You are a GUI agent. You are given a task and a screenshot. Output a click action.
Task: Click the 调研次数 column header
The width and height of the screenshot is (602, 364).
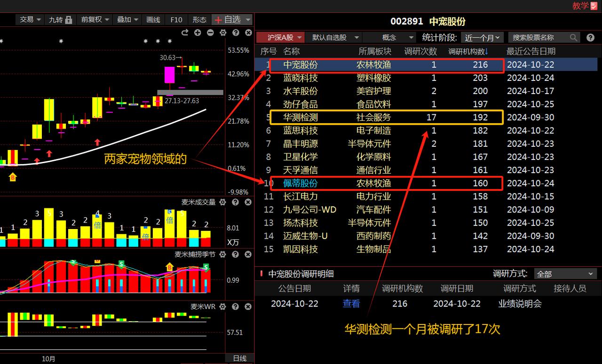point(421,51)
